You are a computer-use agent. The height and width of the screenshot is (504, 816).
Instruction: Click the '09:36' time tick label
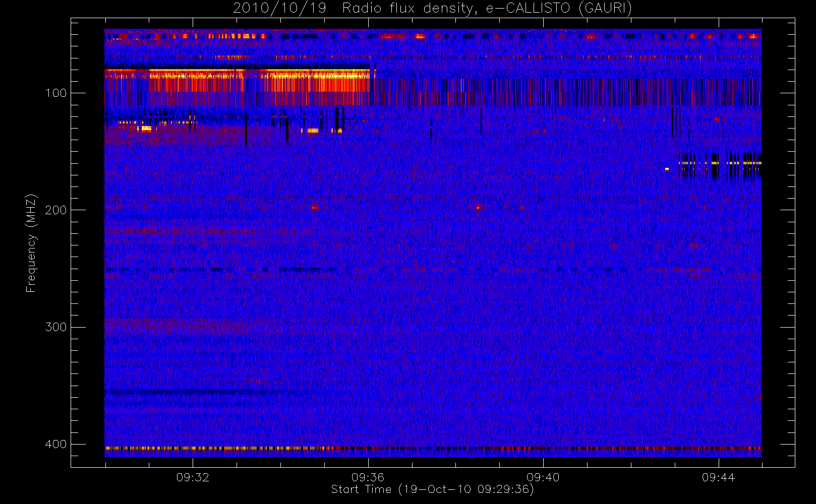(368, 477)
